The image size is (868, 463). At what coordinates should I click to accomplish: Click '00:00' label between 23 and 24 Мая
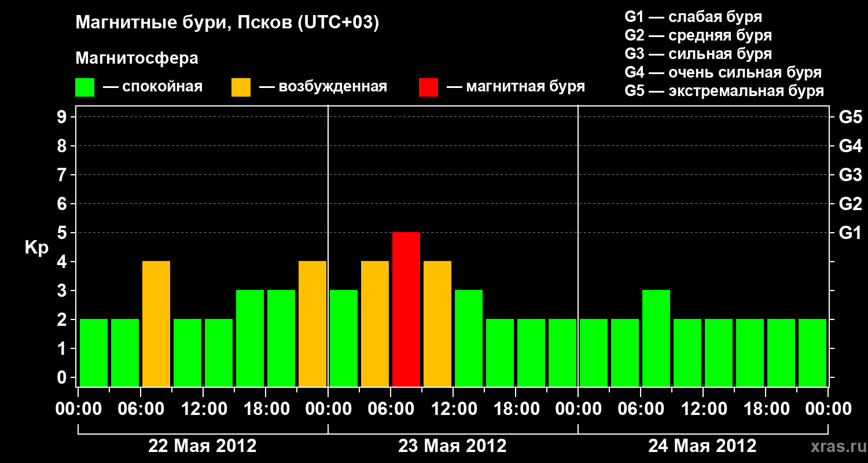(578, 409)
